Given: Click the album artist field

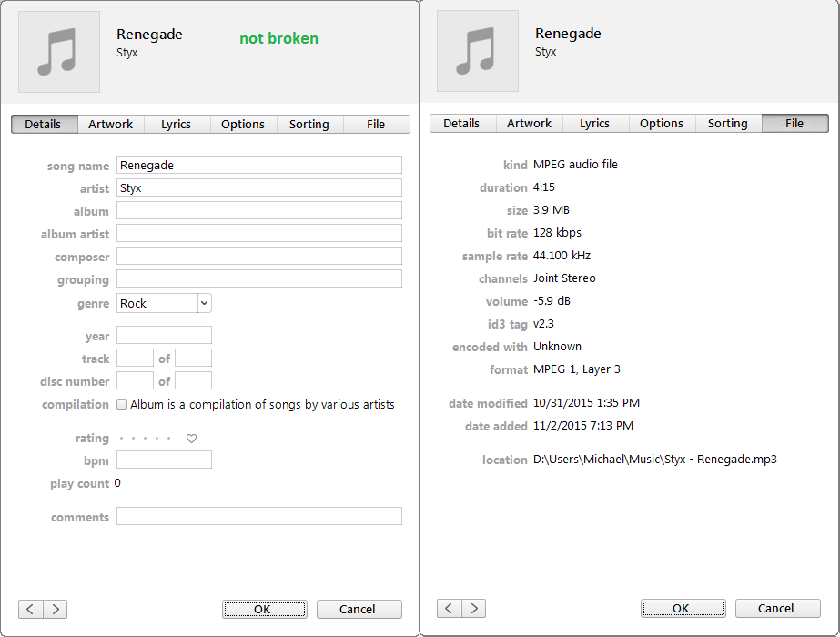Looking at the screenshot, I should (x=259, y=233).
